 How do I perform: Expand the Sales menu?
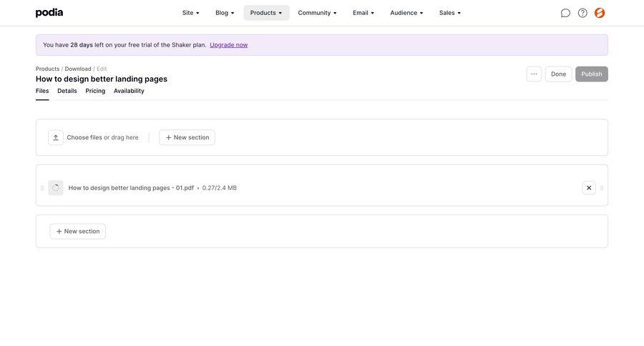click(x=450, y=13)
